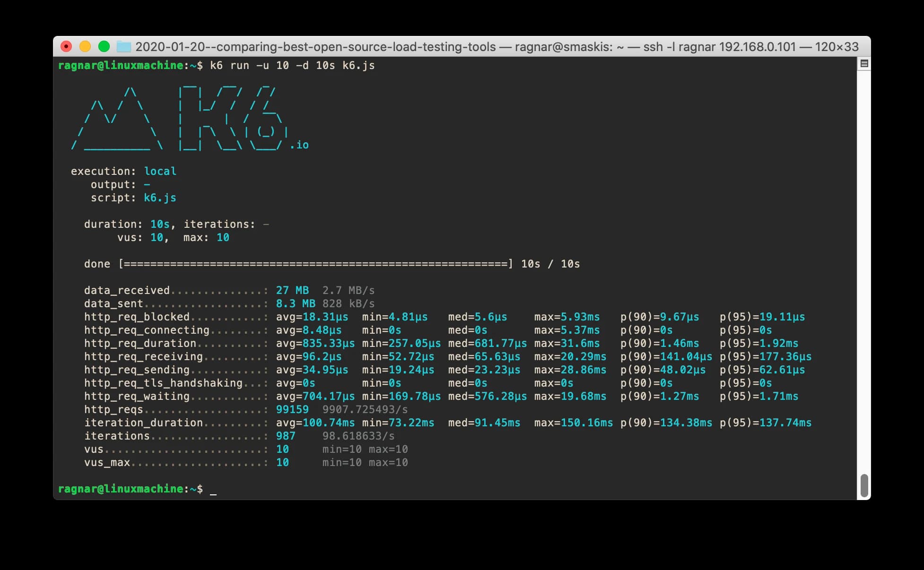Click 'max=5.37ms' in http_req_connecting row
This screenshot has height=570, width=924.
pos(567,330)
